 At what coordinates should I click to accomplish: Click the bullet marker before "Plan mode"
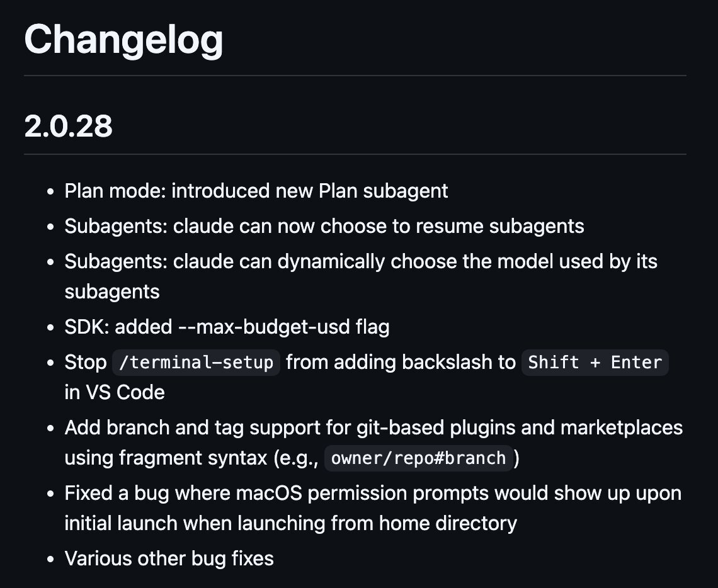coord(52,191)
